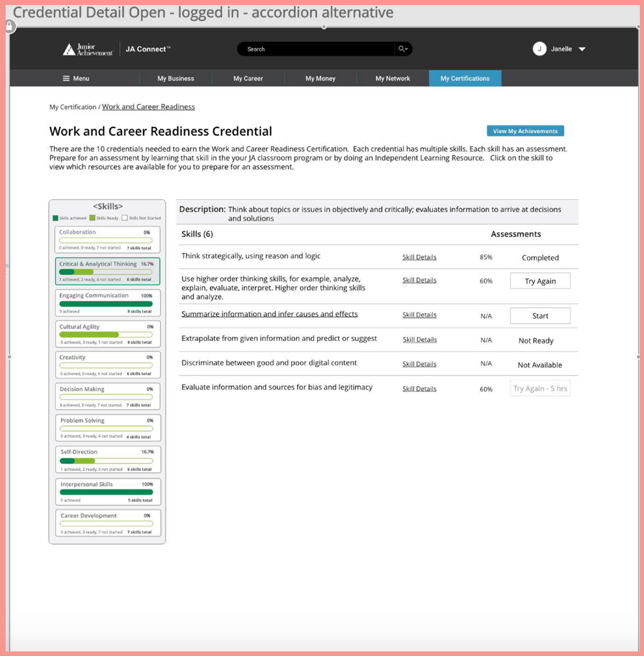Select the Interpersonal Skills card
644x656 pixels.
(108, 491)
